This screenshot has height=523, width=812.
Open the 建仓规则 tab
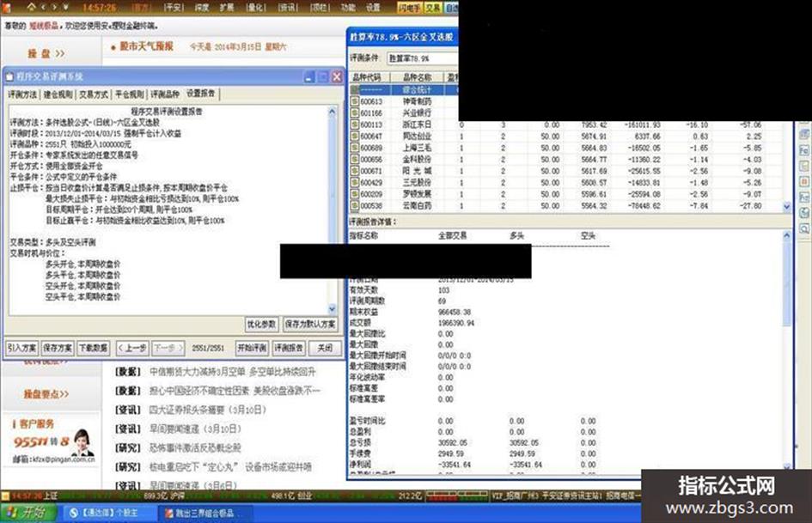[58, 94]
